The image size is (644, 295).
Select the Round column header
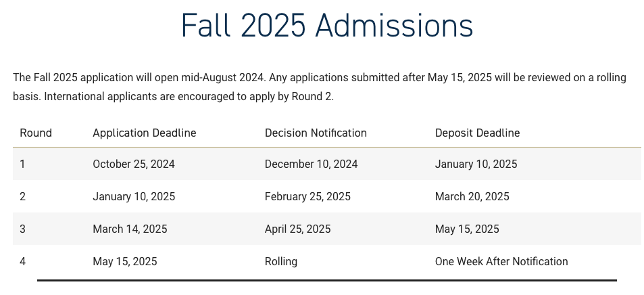coord(36,133)
